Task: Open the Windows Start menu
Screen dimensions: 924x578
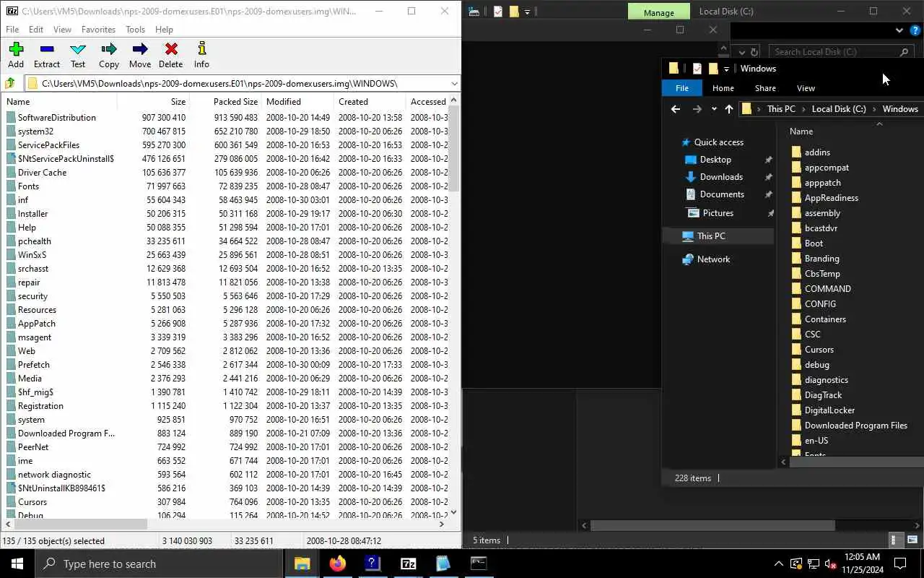Action: coord(17,564)
